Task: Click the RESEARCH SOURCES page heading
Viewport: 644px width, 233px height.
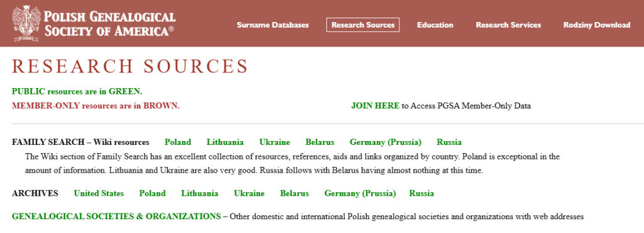Action: click(x=130, y=67)
